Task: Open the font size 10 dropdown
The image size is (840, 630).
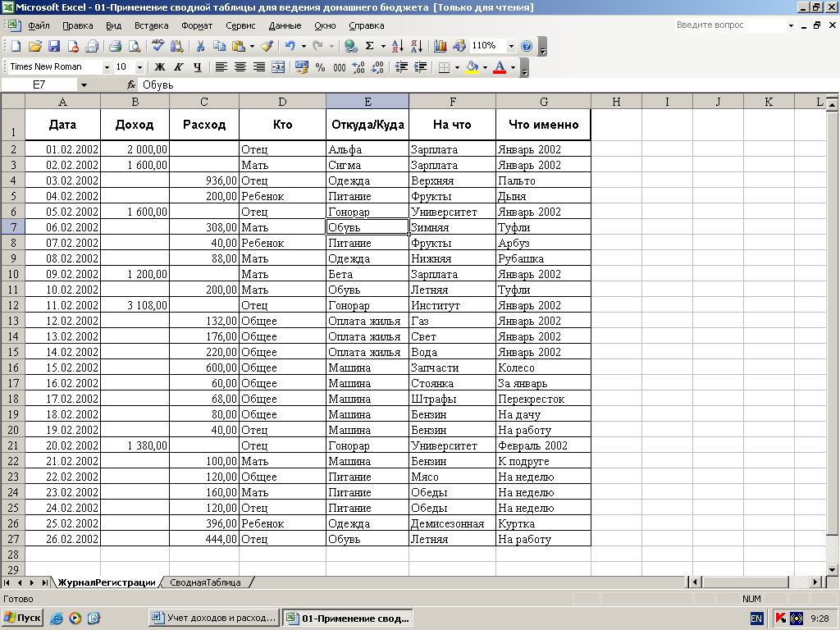Action: pos(139,67)
